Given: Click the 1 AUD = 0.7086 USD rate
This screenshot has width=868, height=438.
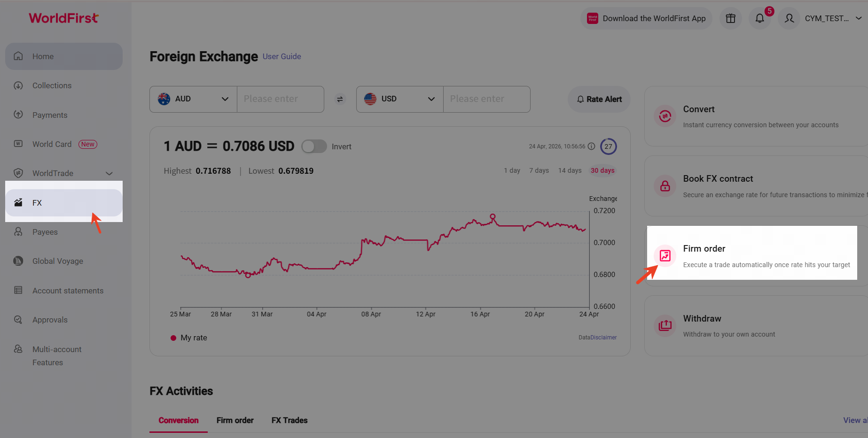Looking at the screenshot, I should (x=229, y=146).
